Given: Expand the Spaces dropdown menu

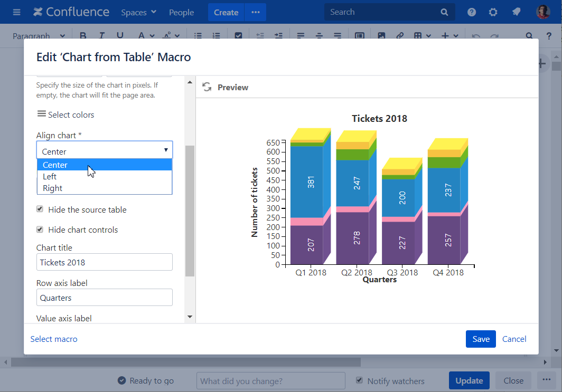Looking at the screenshot, I should [138, 12].
